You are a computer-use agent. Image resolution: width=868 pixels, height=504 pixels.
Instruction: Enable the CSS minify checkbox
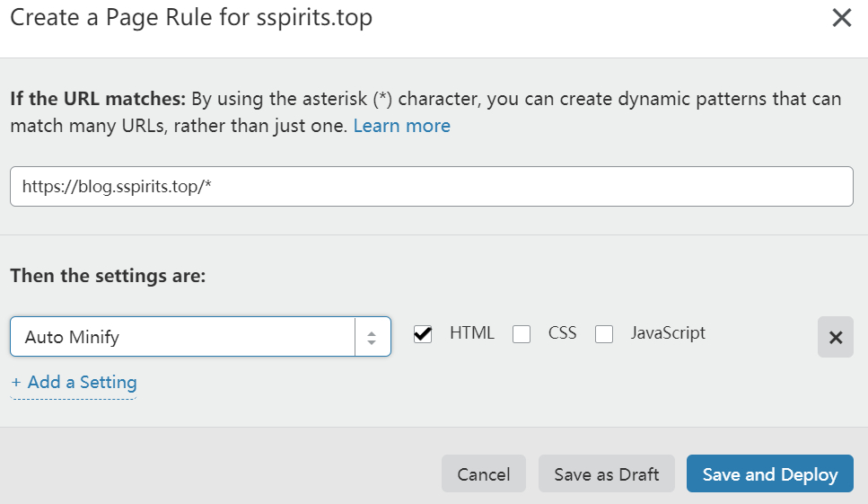pos(522,334)
